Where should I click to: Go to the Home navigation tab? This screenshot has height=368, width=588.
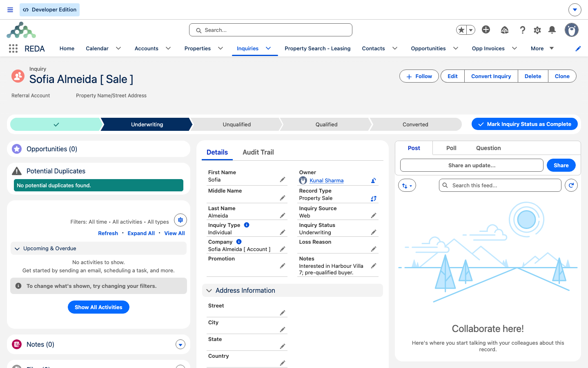coord(67,48)
